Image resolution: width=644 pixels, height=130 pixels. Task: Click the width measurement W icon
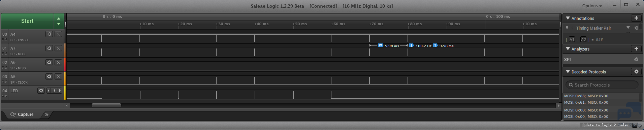[x=380, y=45]
